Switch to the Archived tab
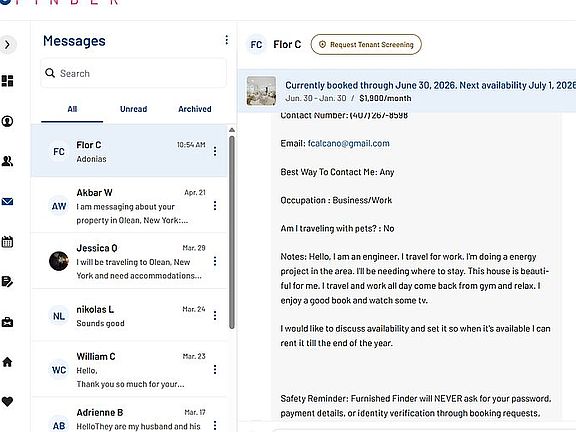Screen dimensions: 576x432 click(195, 109)
